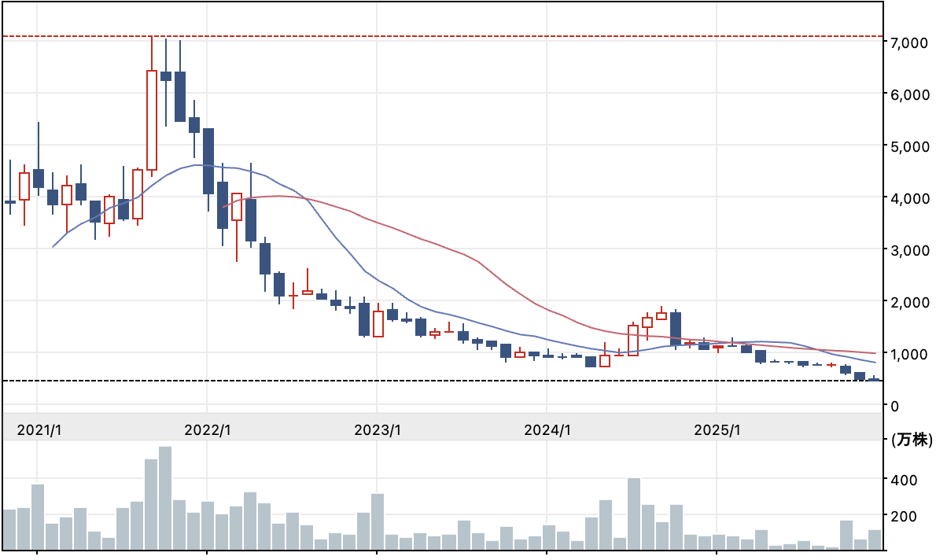Viewport: 936px width, 560px height.
Task: Click the 1,000 price axis label
Action: pos(909,354)
